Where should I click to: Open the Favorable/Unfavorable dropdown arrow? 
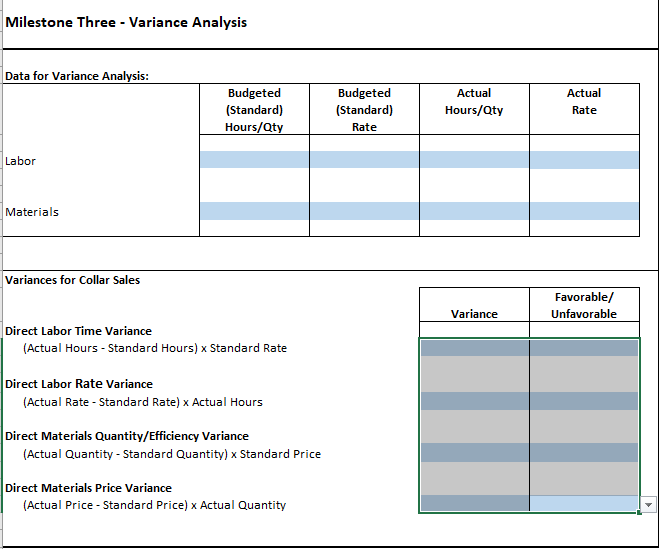point(648,504)
